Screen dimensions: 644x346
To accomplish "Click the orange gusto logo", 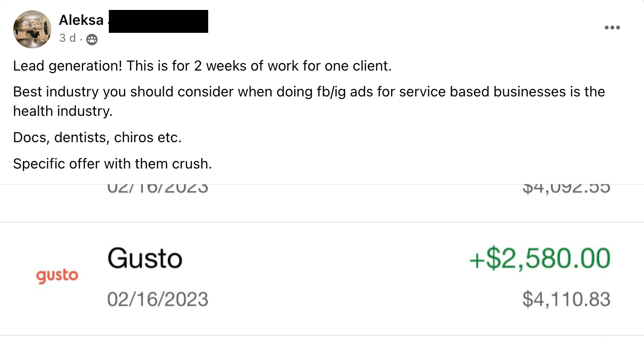I will [x=58, y=275].
